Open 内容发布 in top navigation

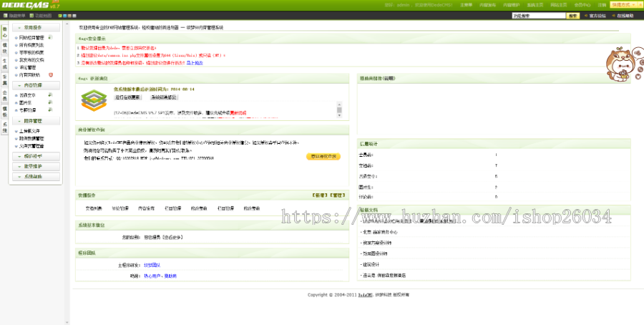[487, 5]
